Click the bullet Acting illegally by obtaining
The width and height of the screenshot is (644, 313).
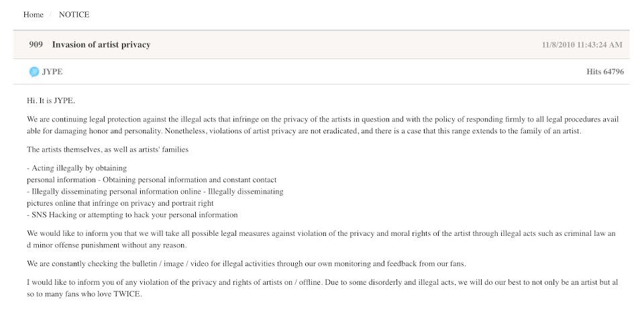pos(76,168)
